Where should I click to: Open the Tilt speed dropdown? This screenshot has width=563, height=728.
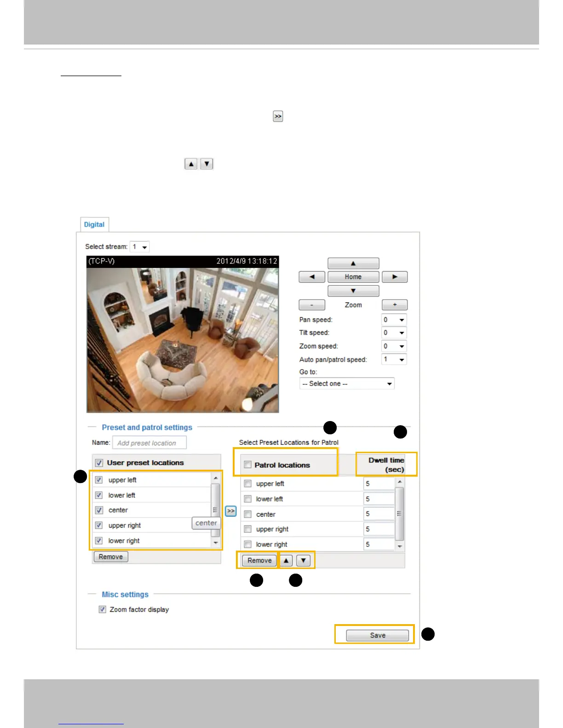tap(394, 333)
